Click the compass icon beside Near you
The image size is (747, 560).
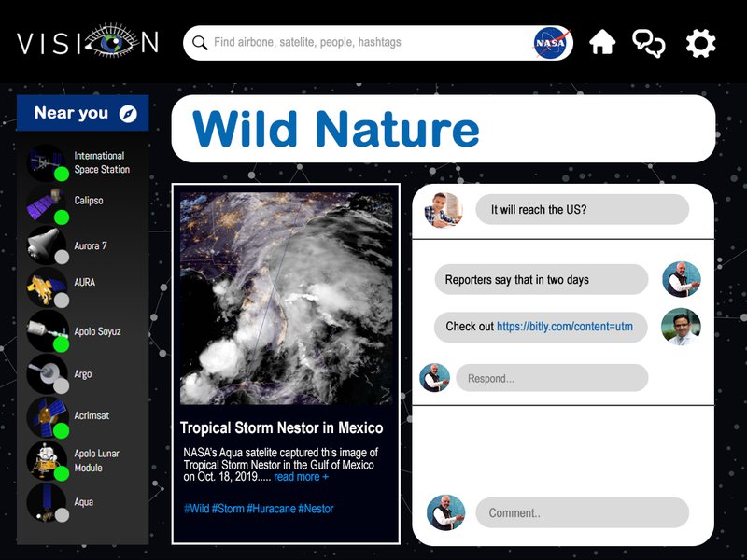coord(129,114)
